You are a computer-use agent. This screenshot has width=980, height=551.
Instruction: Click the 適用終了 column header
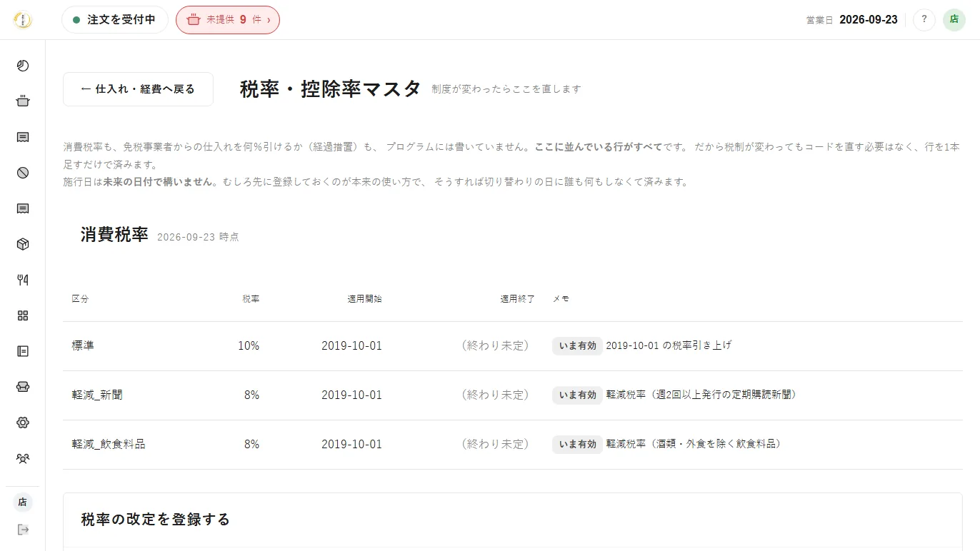click(518, 298)
